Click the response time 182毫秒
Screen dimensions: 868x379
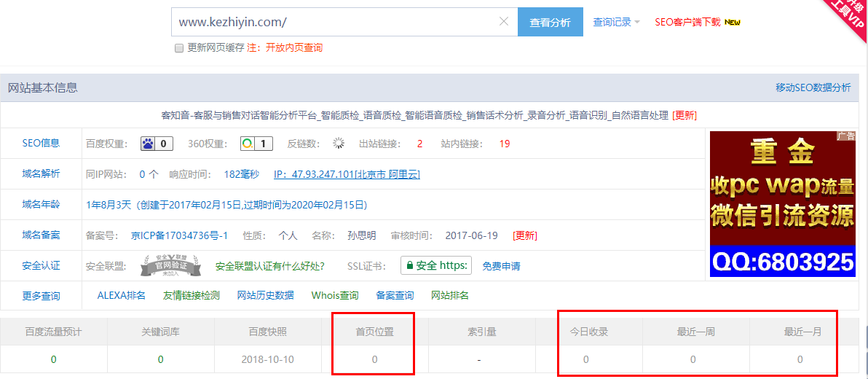pos(241,174)
